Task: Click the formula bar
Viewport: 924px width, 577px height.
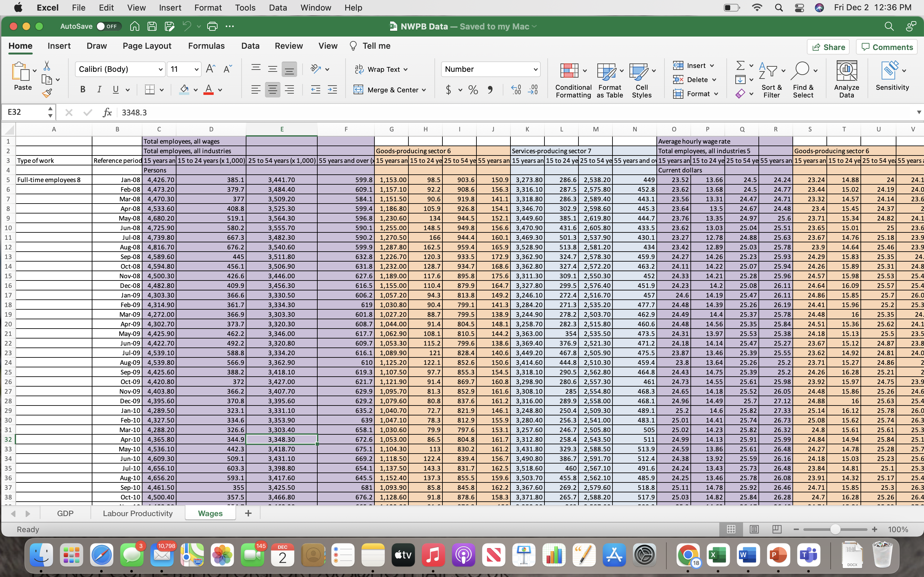Action: click(x=305, y=112)
